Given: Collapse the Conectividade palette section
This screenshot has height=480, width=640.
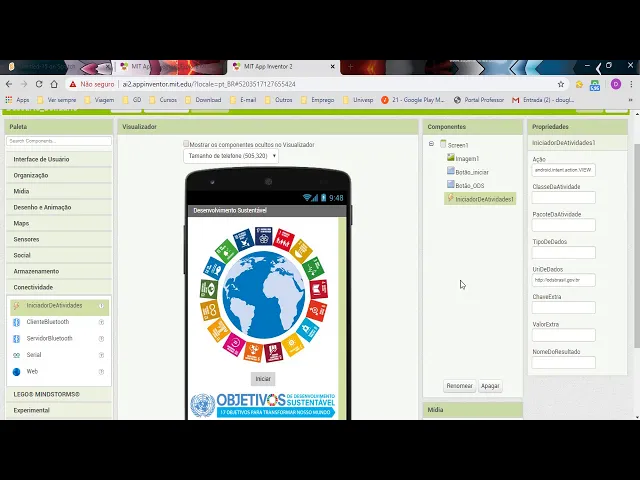Looking at the screenshot, I should click(59, 287).
